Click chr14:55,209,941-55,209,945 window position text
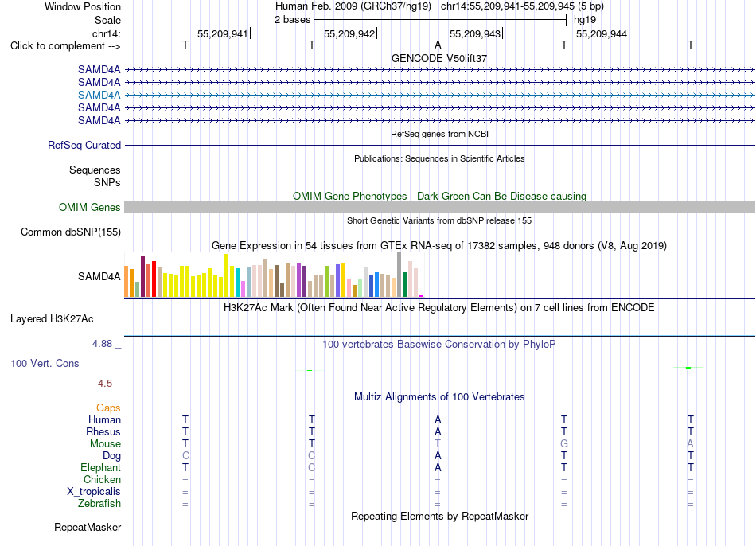 (522, 6)
